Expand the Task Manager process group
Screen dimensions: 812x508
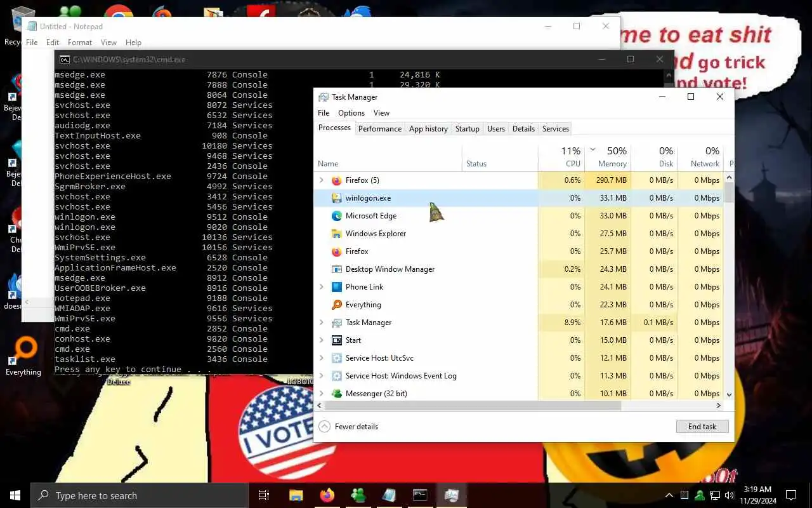(322, 323)
